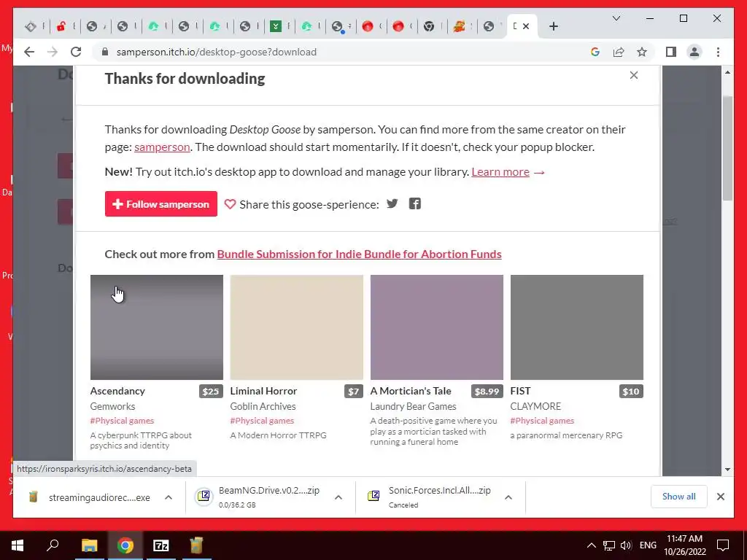Viewport: 747px width, 560px height.
Task: Click the FIST title link
Action: pyautogui.click(x=520, y=391)
